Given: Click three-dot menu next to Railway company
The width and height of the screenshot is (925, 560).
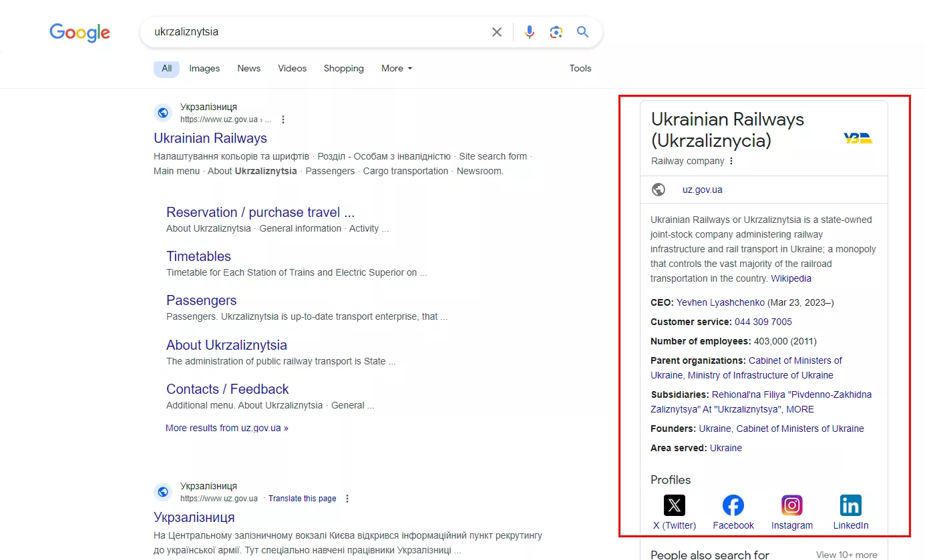Looking at the screenshot, I should pyautogui.click(x=731, y=161).
